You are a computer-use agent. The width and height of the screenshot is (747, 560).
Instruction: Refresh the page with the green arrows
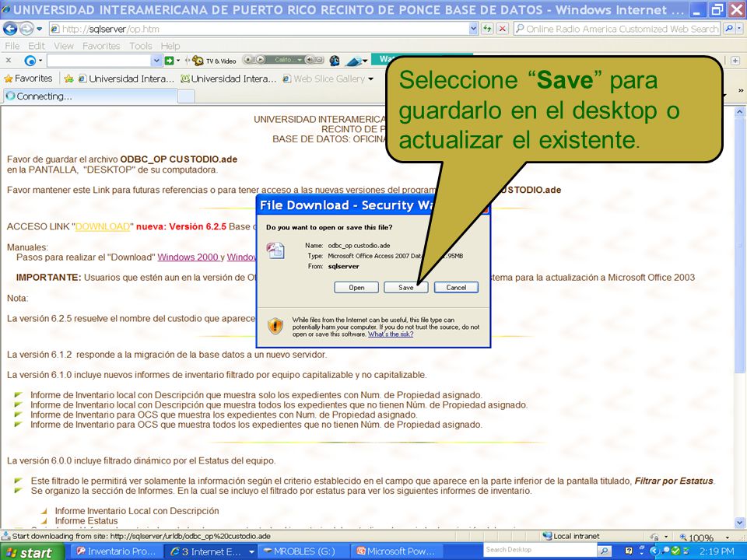pos(487,29)
